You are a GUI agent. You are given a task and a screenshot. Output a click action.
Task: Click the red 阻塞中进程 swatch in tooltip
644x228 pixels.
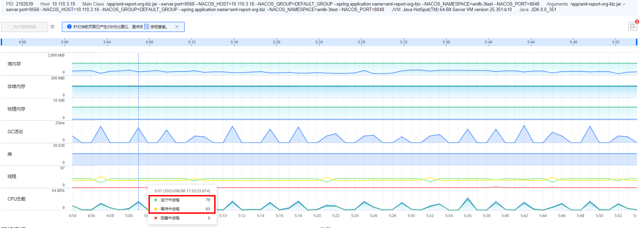click(156, 218)
